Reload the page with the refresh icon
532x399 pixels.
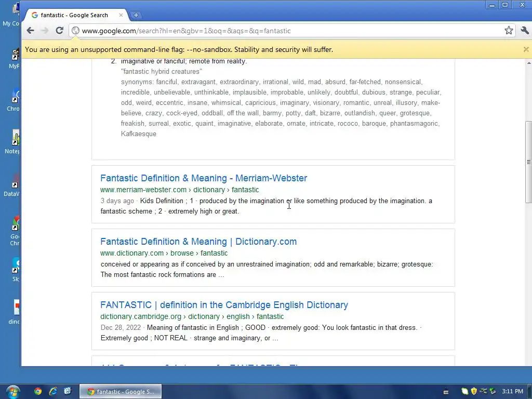coord(59,31)
